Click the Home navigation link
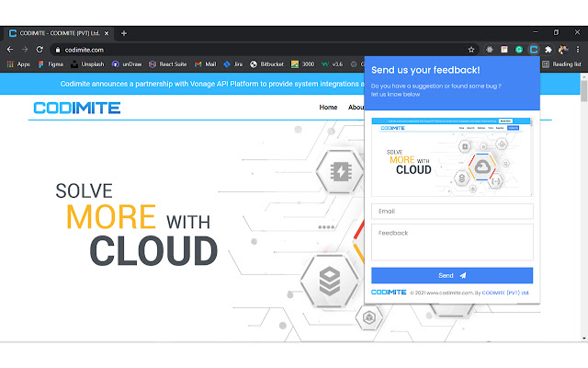Screen dimensions: 588x368 coord(328,108)
